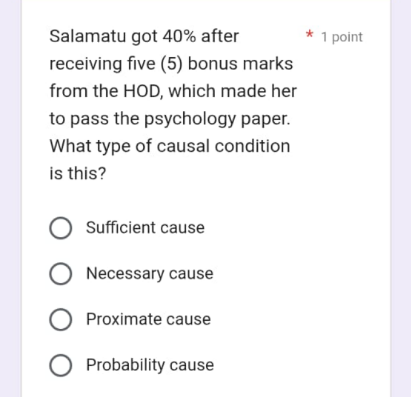Click the '40%' text in the question
The height and width of the screenshot is (397, 411).
point(179,36)
